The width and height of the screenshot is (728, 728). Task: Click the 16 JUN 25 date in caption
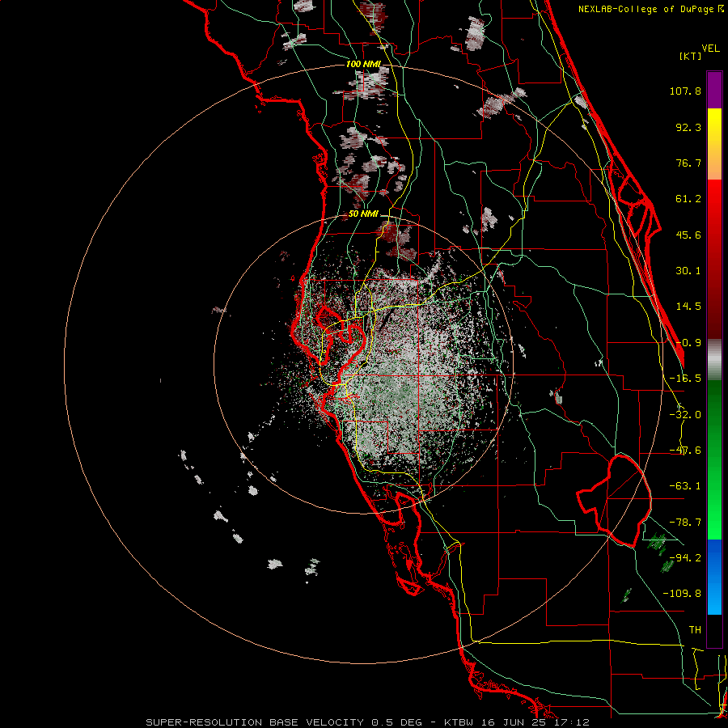515,722
